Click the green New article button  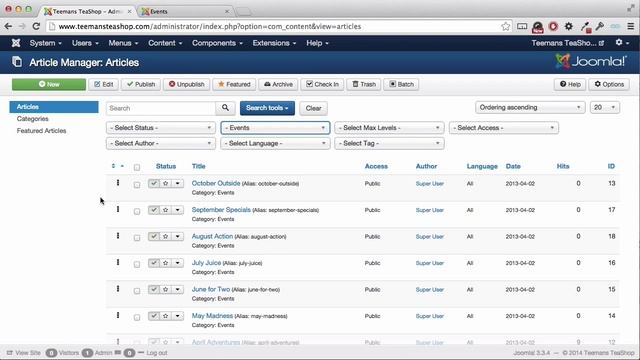49,84
